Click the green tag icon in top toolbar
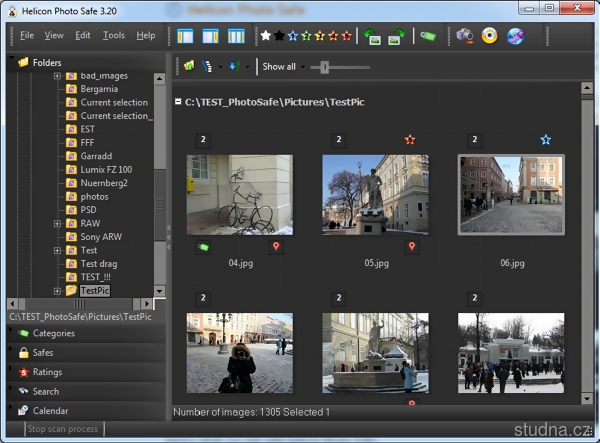This screenshot has width=600, height=443. [x=428, y=36]
